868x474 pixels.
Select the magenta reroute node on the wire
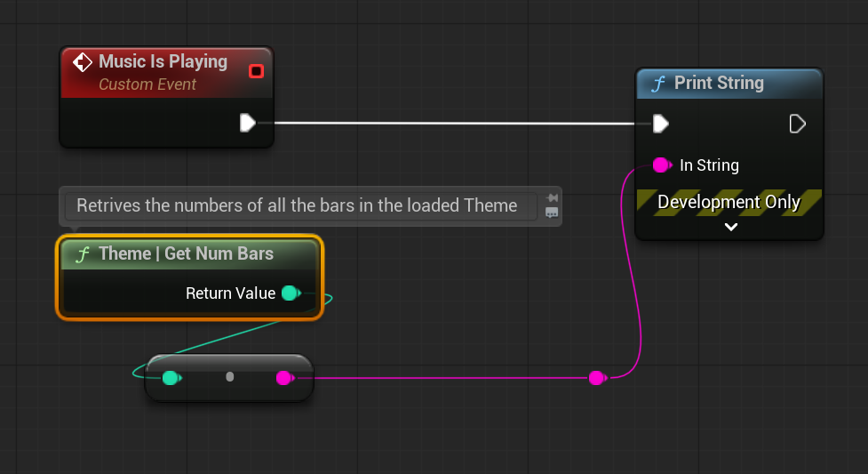click(596, 378)
